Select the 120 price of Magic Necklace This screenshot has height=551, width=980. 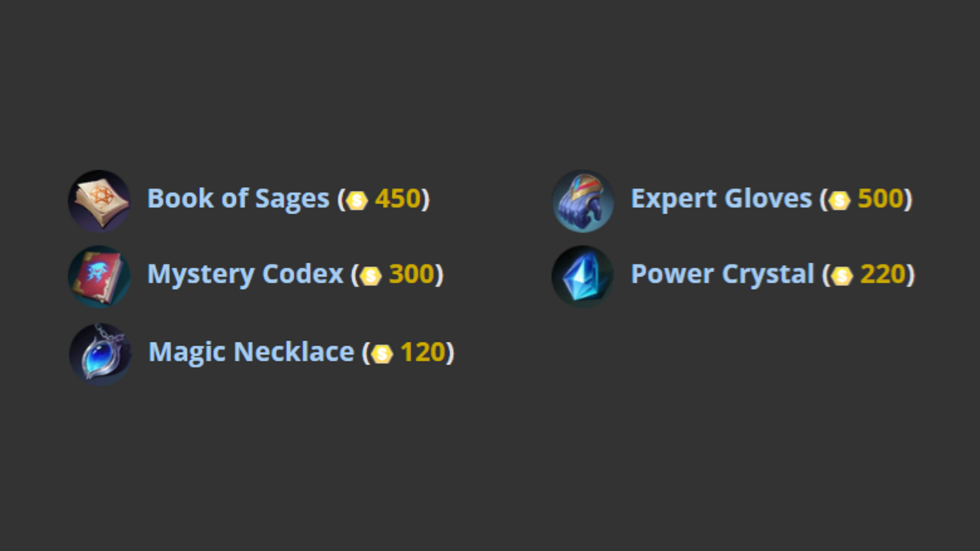click(422, 353)
